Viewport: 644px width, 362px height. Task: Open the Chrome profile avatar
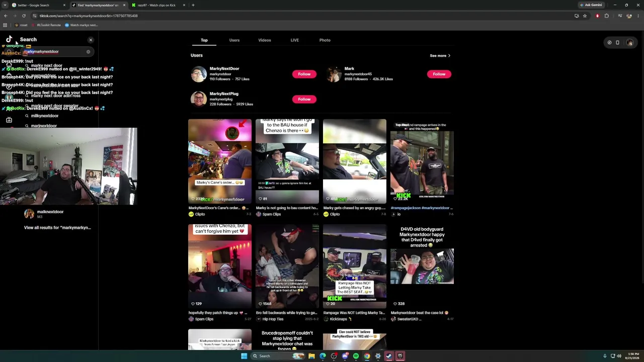629,16
